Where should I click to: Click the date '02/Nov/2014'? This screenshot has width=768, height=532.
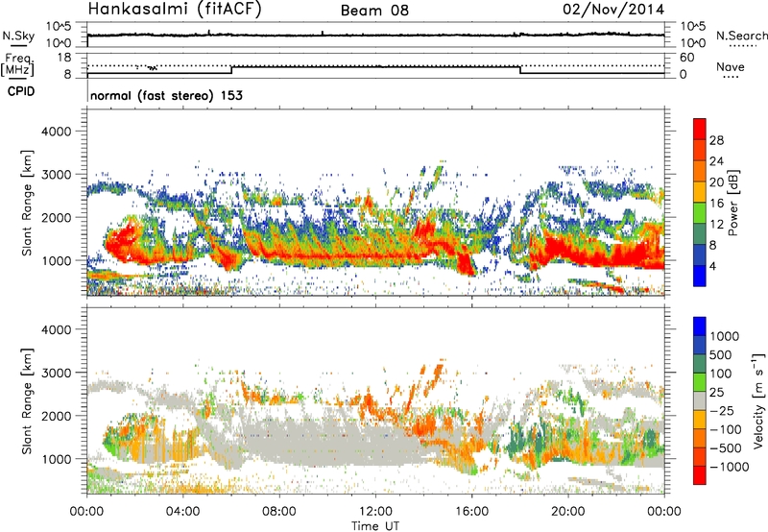point(613,10)
